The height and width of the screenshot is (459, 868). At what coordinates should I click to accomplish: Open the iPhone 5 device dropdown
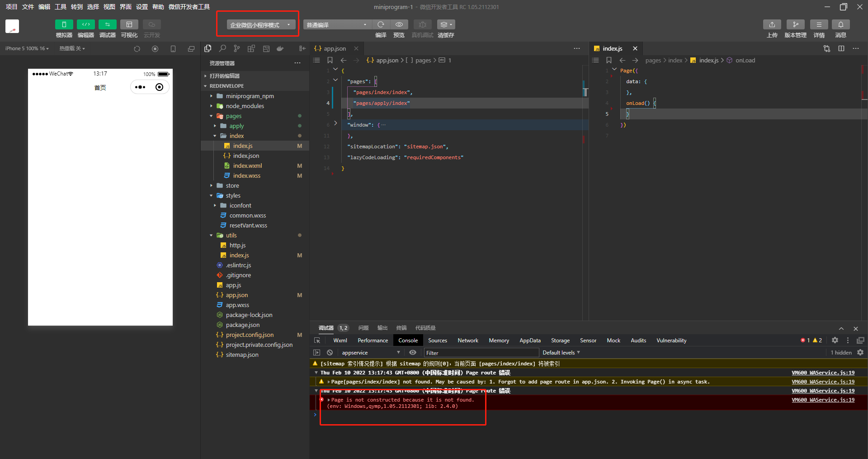(x=27, y=48)
